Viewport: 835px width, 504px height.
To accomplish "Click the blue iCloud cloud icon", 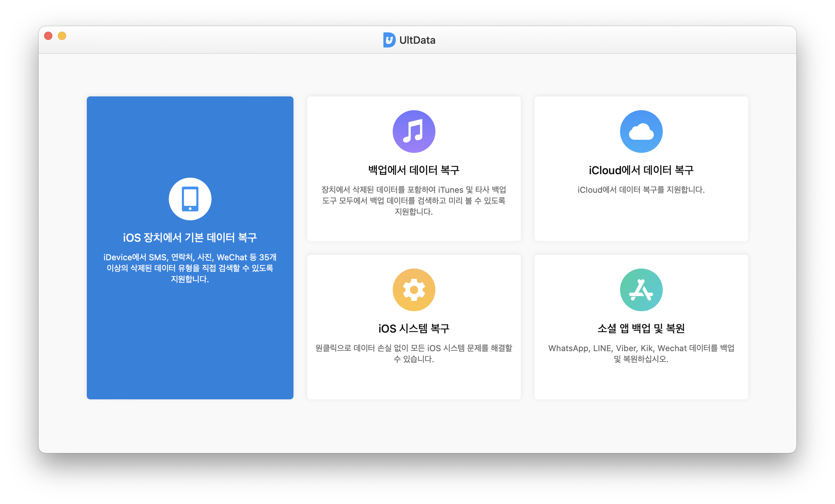I will tap(641, 132).
